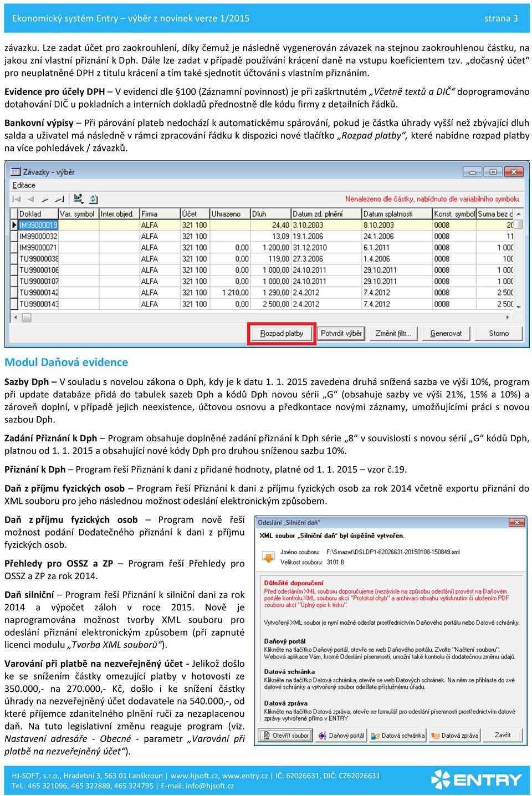Click Potvrdit výběr button

coord(341,333)
